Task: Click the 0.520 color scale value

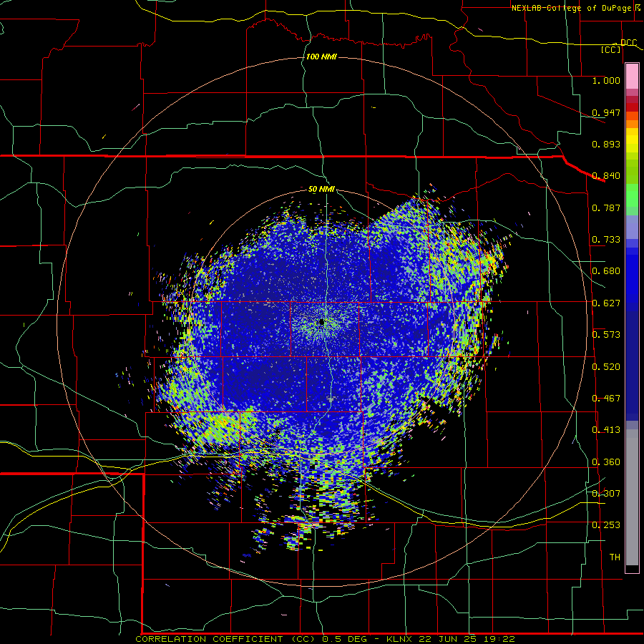Action: (606, 367)
